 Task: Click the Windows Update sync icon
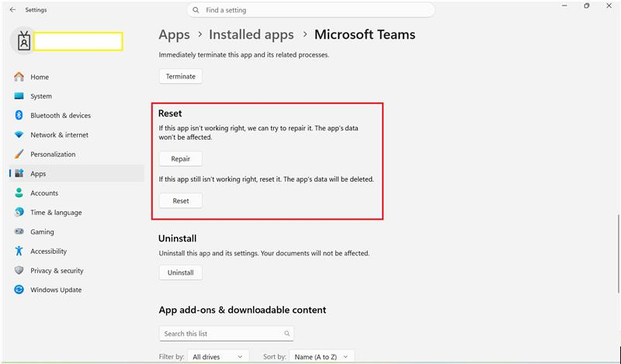(x=19, y=289)
